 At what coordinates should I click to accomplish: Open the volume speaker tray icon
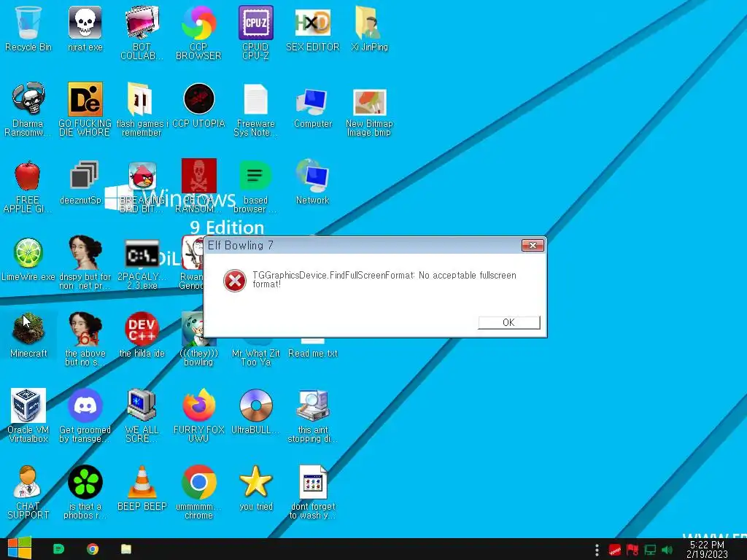click(667, 550)
